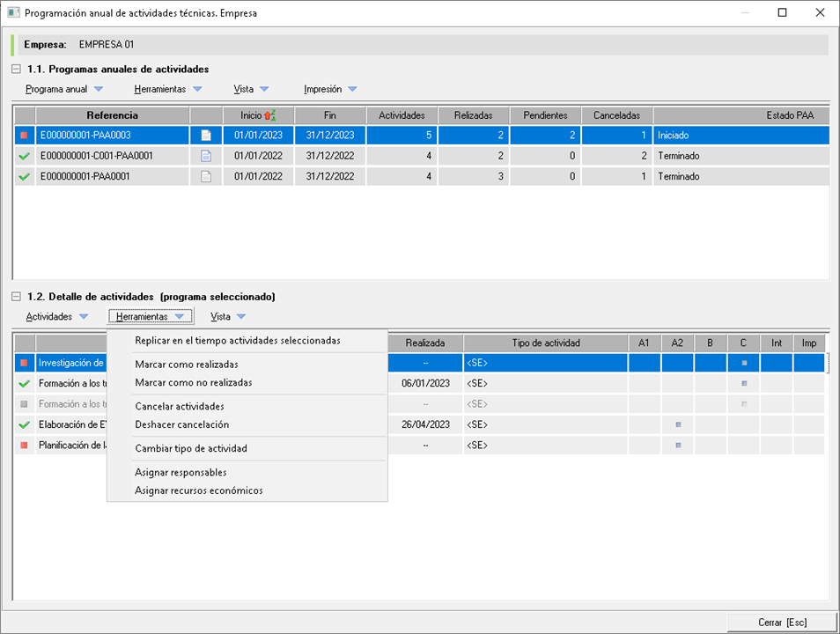Toggle column A2 mark for Elaboración row
840x634 pixels.
(677, 424)
